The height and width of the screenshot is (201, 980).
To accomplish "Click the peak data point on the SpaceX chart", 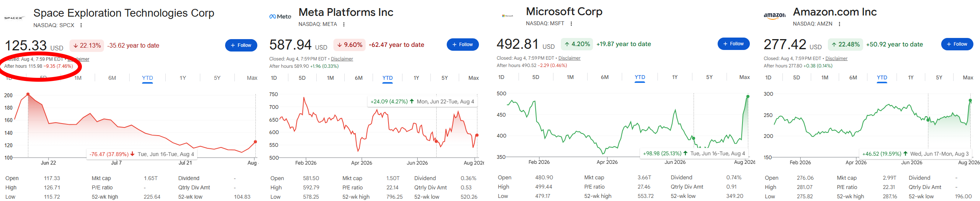I will click(28, 94).
